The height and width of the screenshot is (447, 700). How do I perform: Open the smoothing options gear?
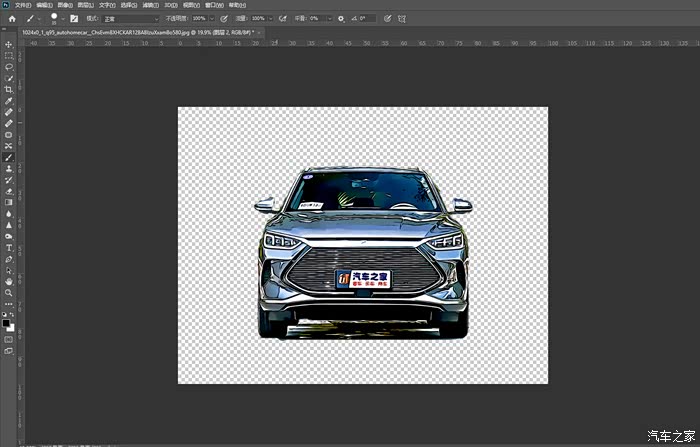[341, 18]
